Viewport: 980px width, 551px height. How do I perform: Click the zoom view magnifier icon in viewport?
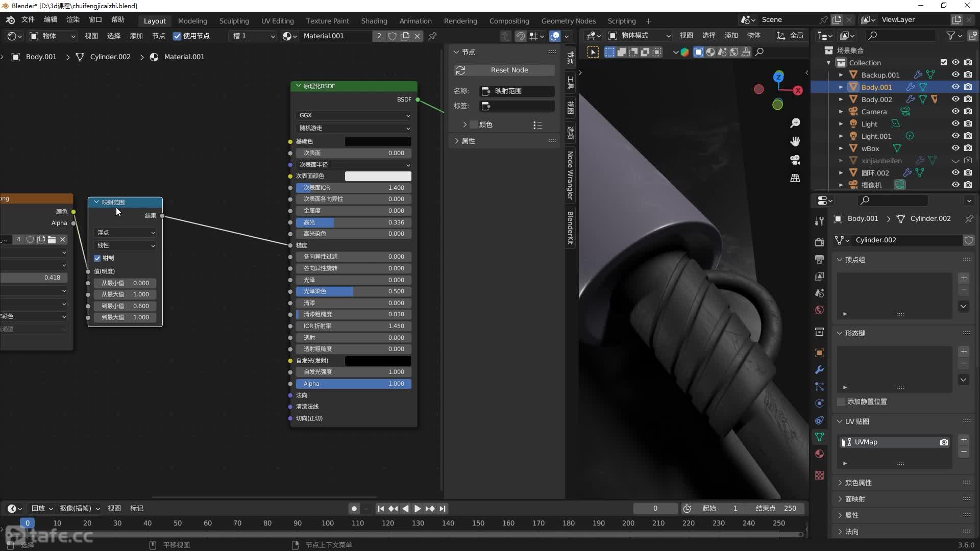(x=795, y=123)
